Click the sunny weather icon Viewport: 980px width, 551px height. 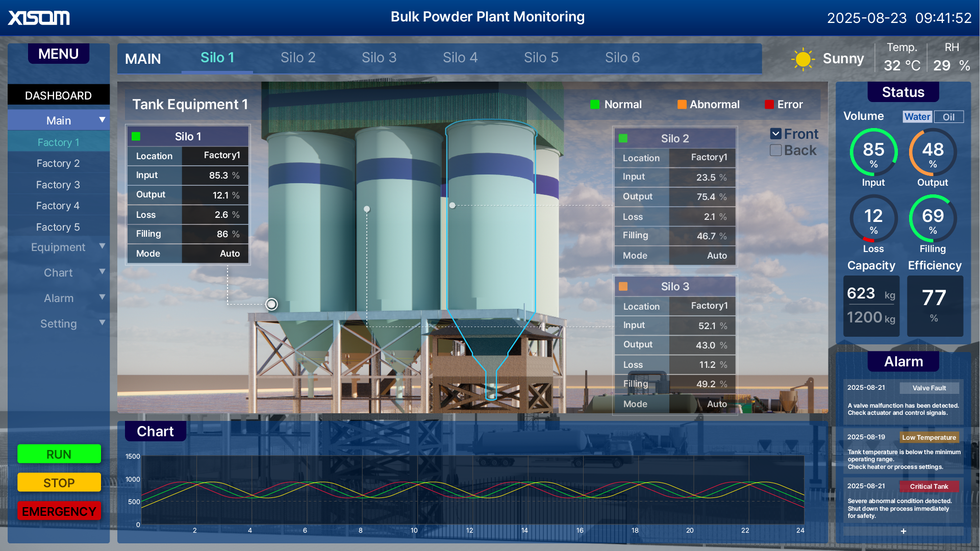pyautogui.click(x=802, y=59)
